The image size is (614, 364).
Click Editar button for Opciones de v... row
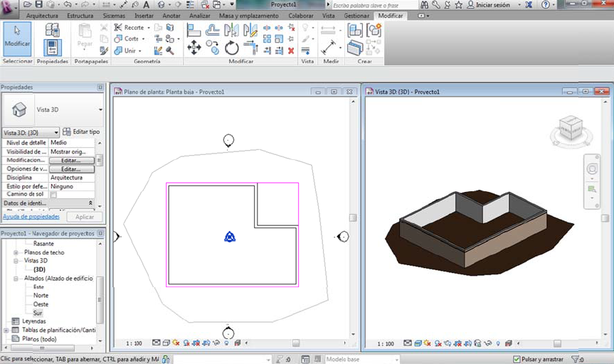click(x=72, y=169)
